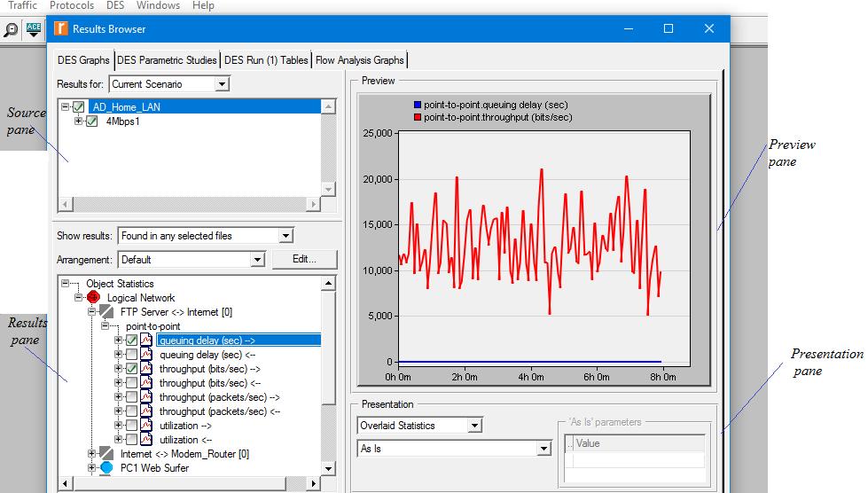Click graph icon beside utilization <--

[x=146, y=440]
